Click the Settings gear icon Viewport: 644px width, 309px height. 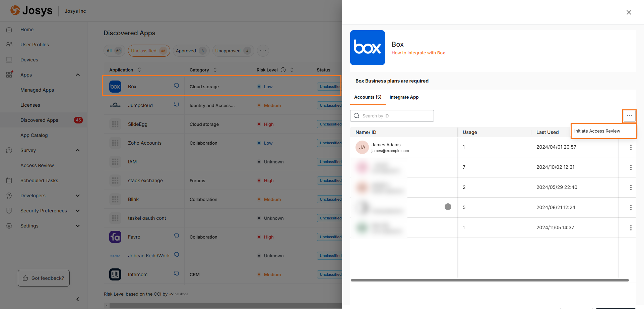(x=9, y=226)
